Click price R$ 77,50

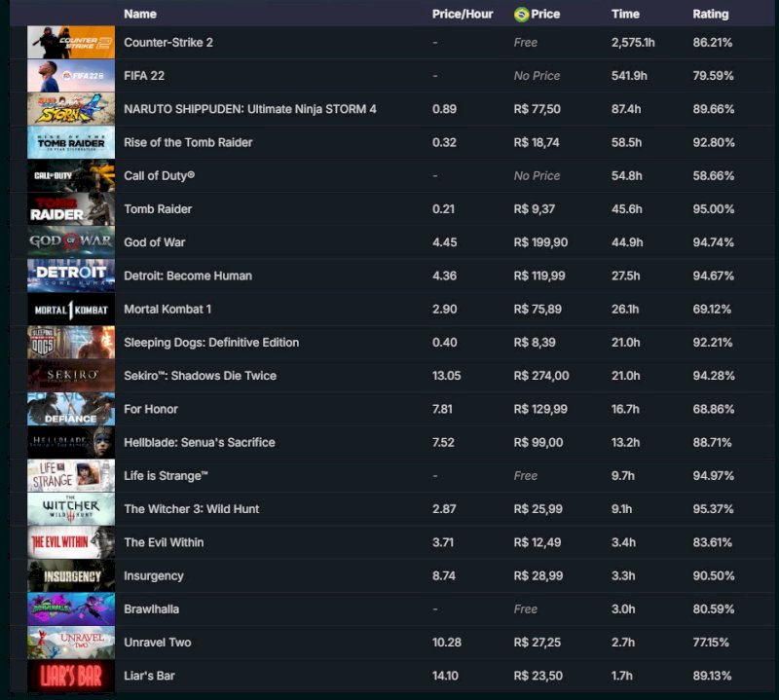[538, 109]
